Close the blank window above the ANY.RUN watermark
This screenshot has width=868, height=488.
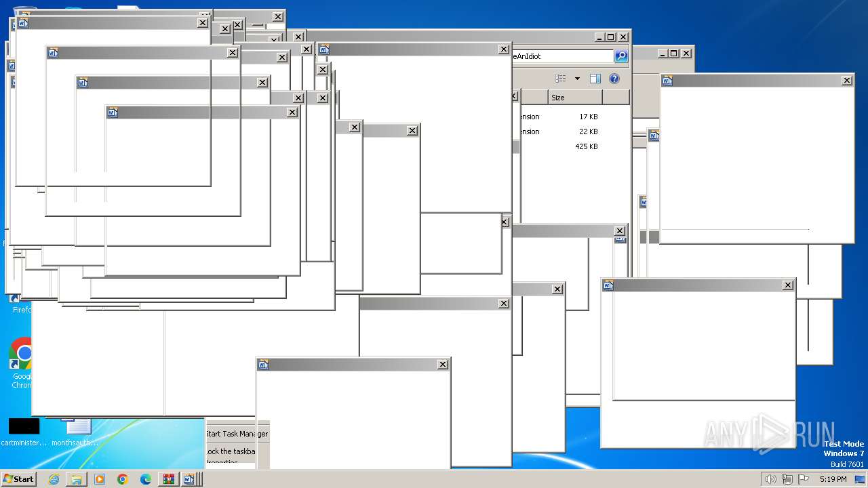pyautogui.click(x=788, y=285)
